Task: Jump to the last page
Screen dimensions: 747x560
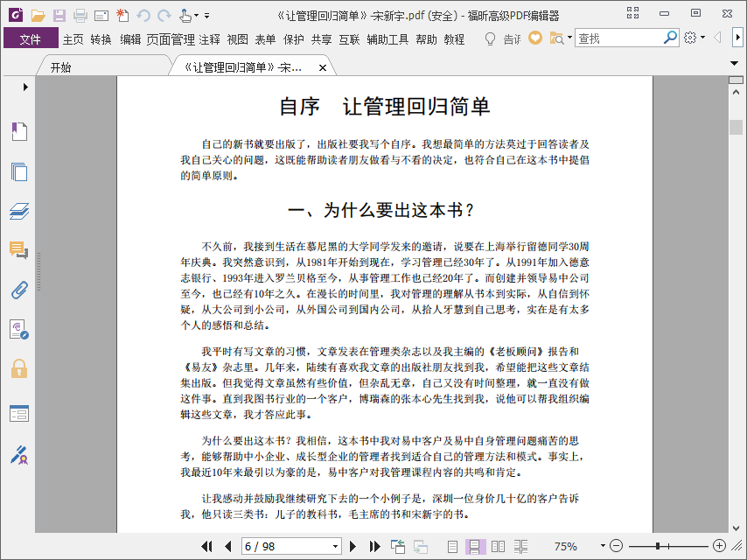Action: [x=375, y=546]
